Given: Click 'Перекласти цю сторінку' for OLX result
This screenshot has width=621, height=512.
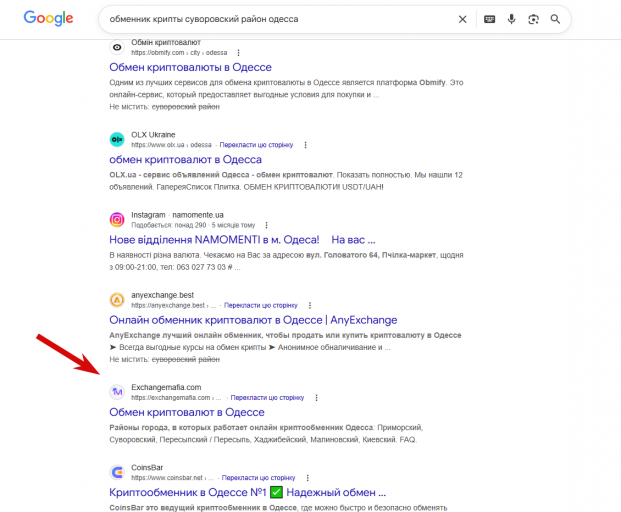Looking at the screenshot, I should point(256,145).
